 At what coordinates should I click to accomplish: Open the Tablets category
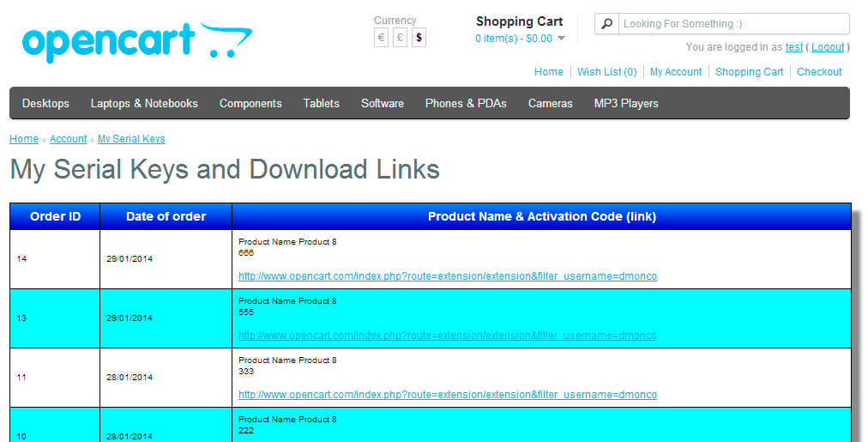(321, 104)
